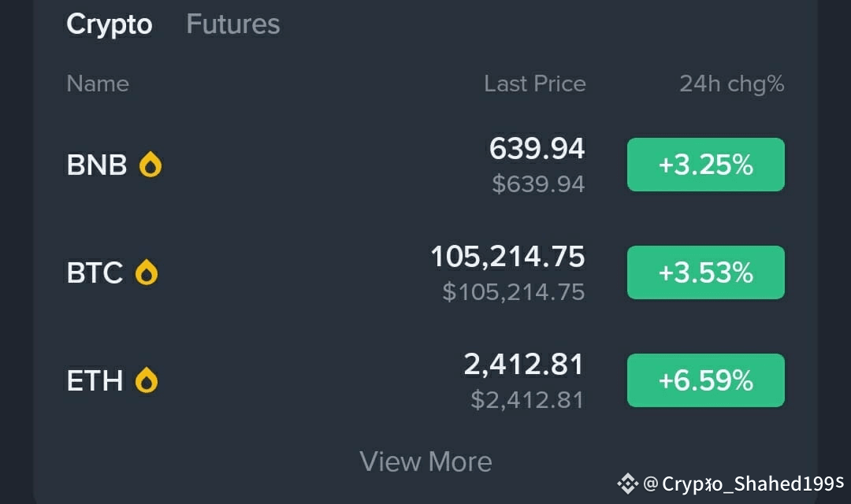Image resolution: width=851 pixels, height=504 pixels.
Task: Toggle the BTC +3.53% change button
Action: (x=705, y=272)
